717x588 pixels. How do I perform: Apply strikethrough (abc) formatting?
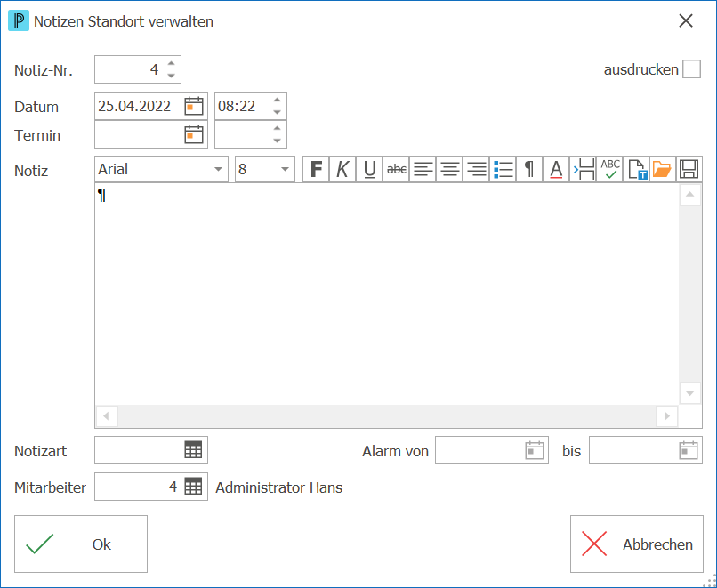coord(396,169)
